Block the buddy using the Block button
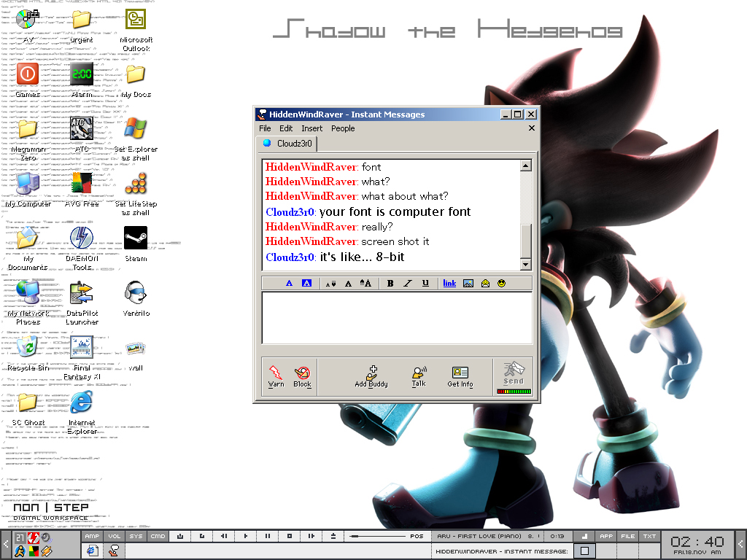This screenshot has height=560, width=747. 302,376
